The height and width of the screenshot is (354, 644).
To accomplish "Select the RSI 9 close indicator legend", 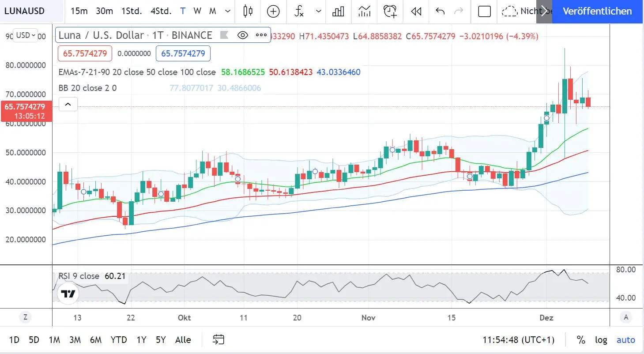I will coord(79,276).
